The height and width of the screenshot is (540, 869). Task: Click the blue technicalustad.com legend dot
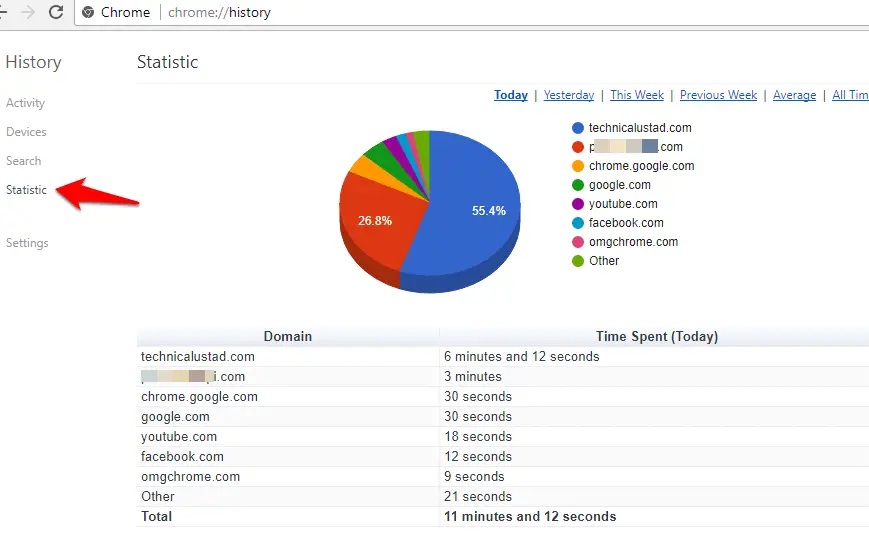coord(577,128)
